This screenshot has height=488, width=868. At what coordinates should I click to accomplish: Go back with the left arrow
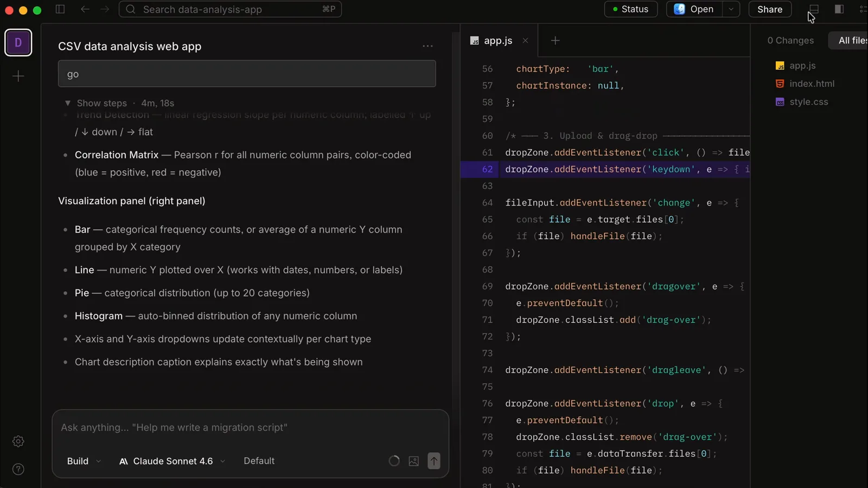85,9
